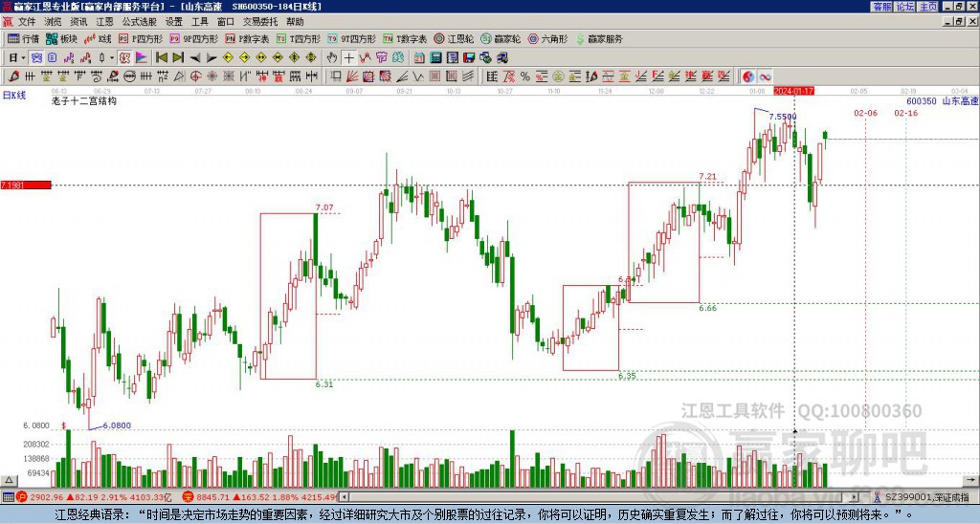Click the 02-16 forecast date label
Screen dimensions: 980x524
click(x=906, y=113)
